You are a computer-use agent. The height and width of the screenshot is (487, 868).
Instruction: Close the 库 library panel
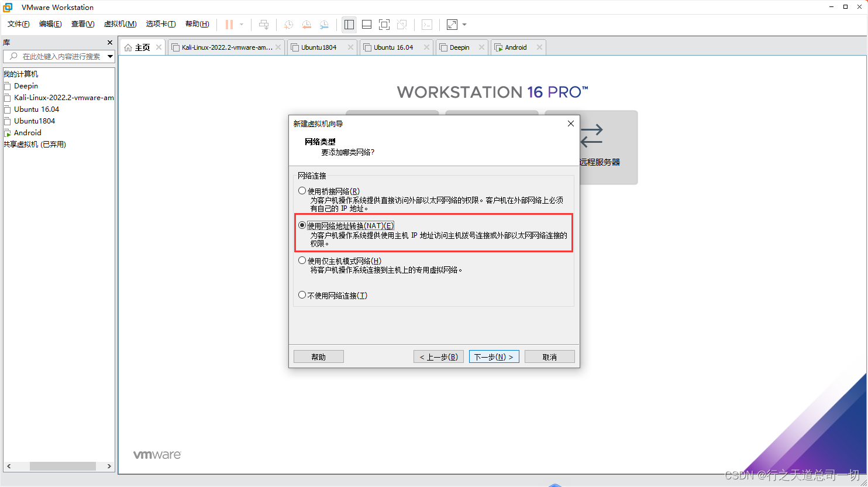point(110,43)
